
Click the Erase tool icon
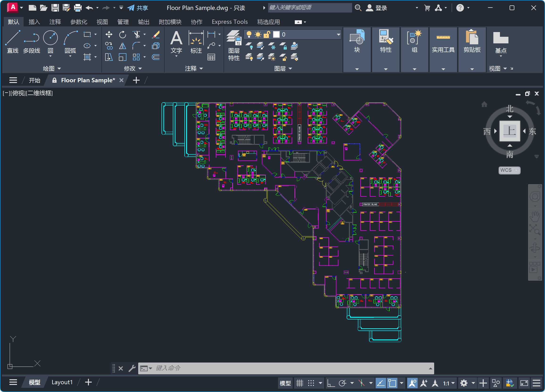[x=156, y=34]
